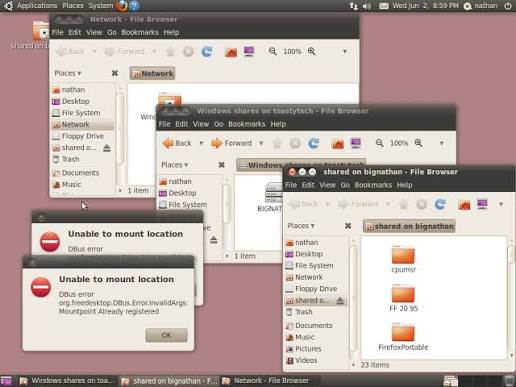This screenshot has height=387, width=516.
Task: Click Home folder icon in Network window toolbar
Action: coord(231,52)
